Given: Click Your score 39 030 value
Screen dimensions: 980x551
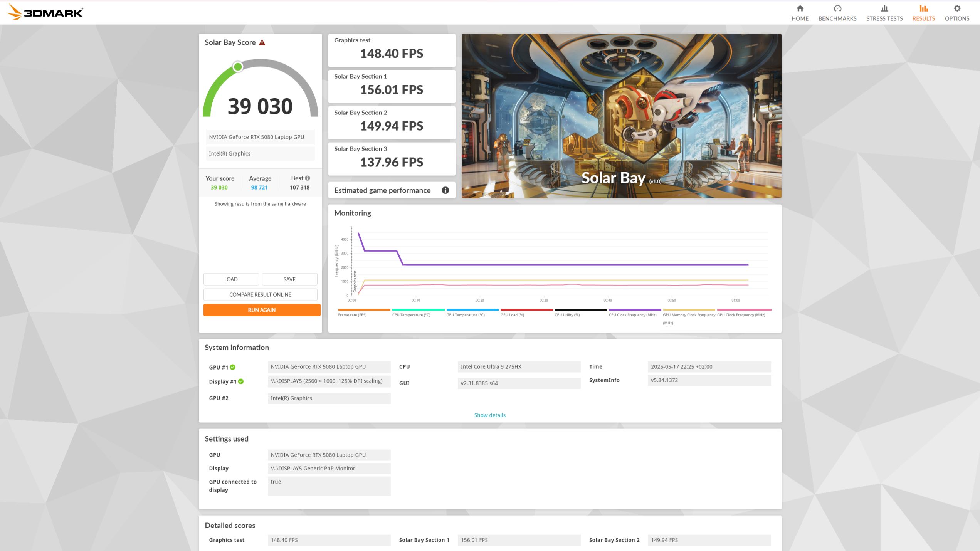Looking at the screenshot, I should (219, 188).
